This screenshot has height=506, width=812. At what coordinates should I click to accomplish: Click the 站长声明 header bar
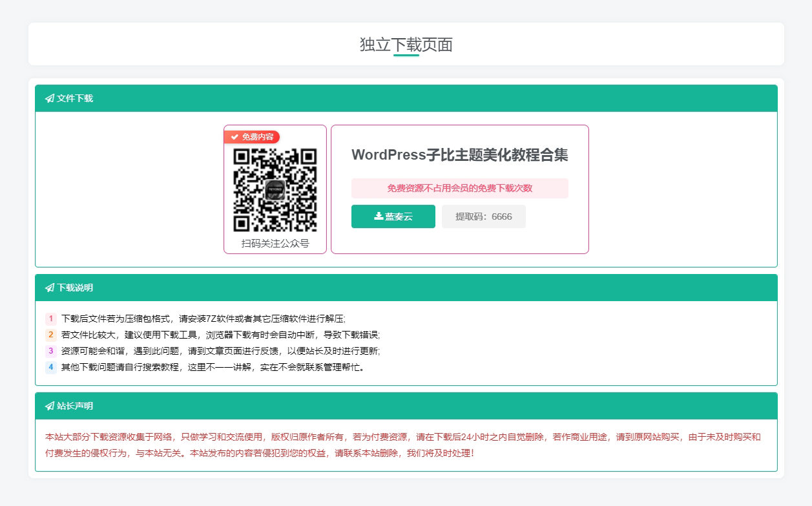point(406,406)
